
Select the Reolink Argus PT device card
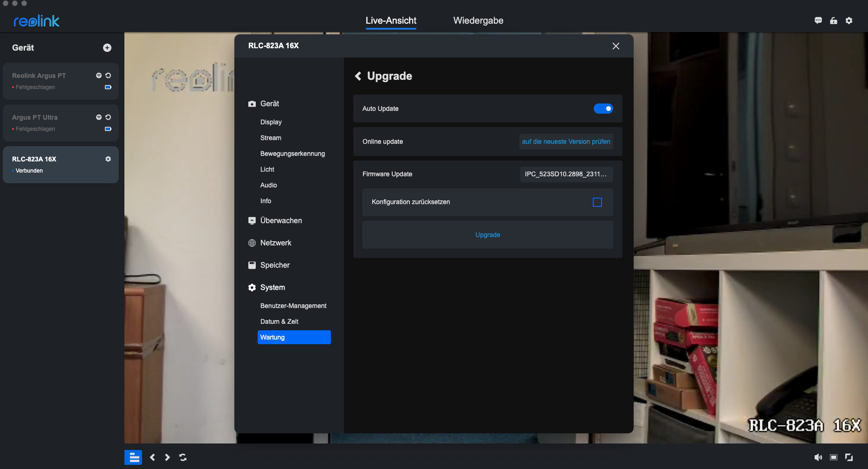point(61,81)
